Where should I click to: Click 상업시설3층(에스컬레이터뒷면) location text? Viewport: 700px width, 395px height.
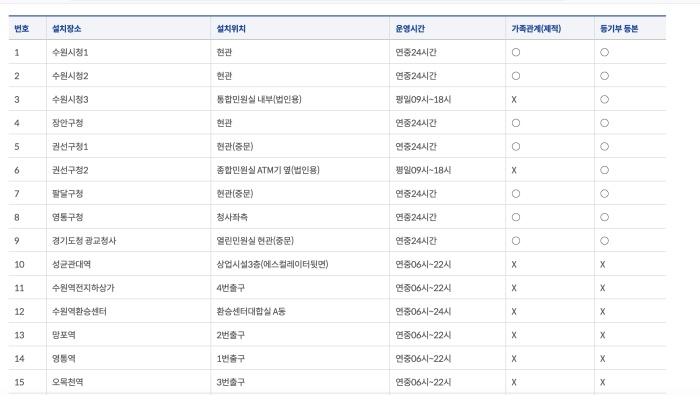coord(272,264)
